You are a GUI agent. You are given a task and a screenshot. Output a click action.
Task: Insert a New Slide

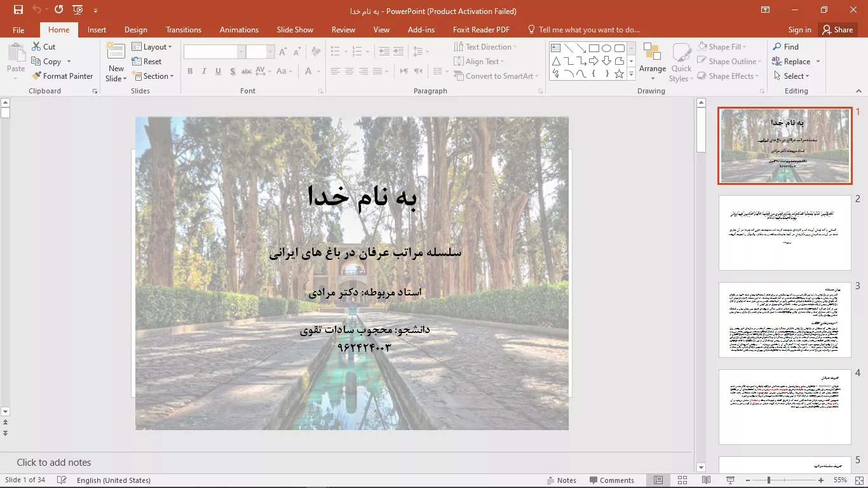116,62
